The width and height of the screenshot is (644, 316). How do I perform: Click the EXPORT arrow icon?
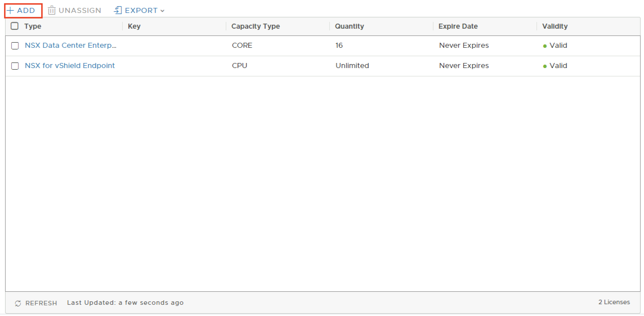point(118,10)
